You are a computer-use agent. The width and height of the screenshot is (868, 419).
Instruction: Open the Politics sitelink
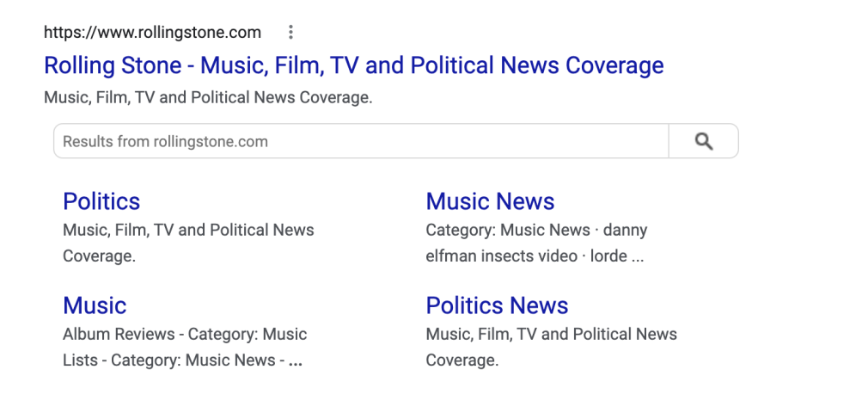[x=101, y=201]
